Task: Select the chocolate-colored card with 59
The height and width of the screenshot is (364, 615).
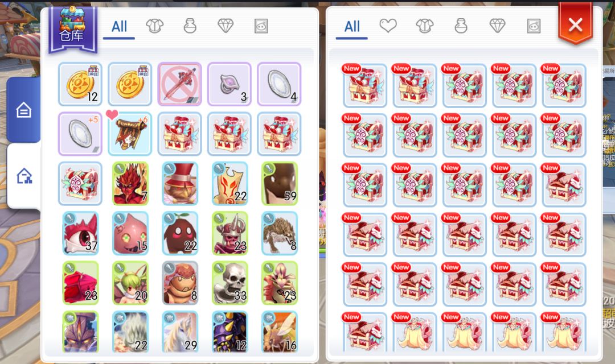Action: [279, 184]
